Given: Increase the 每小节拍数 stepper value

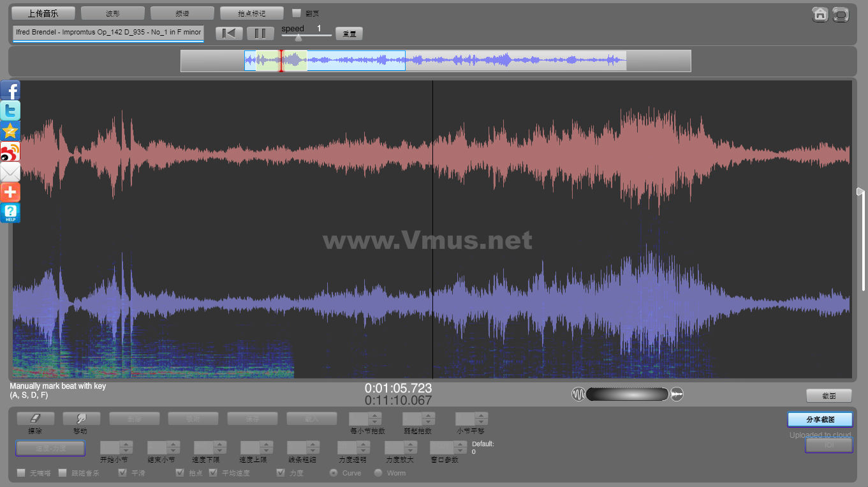Looking at the screenshot, I should pos(375,416).
